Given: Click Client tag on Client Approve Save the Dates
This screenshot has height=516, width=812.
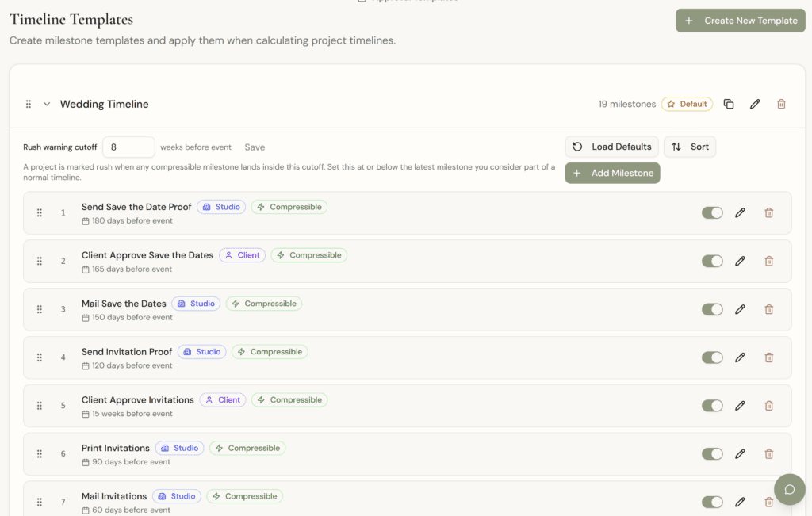Looking at the screenshot, I should [243, 255].
